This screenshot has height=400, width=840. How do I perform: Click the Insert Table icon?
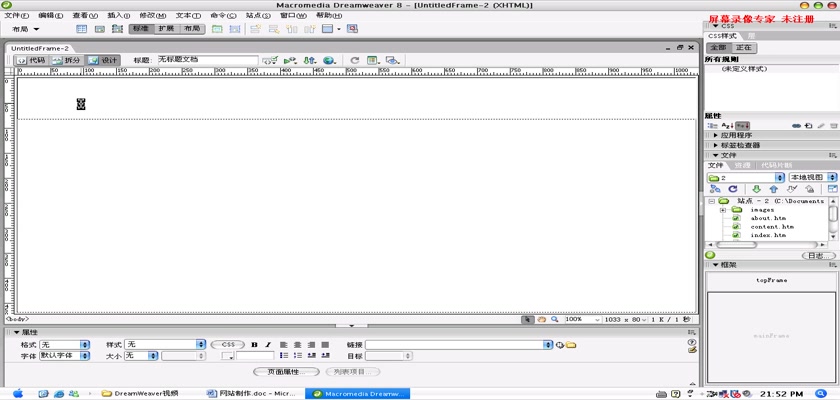[81, 29]
